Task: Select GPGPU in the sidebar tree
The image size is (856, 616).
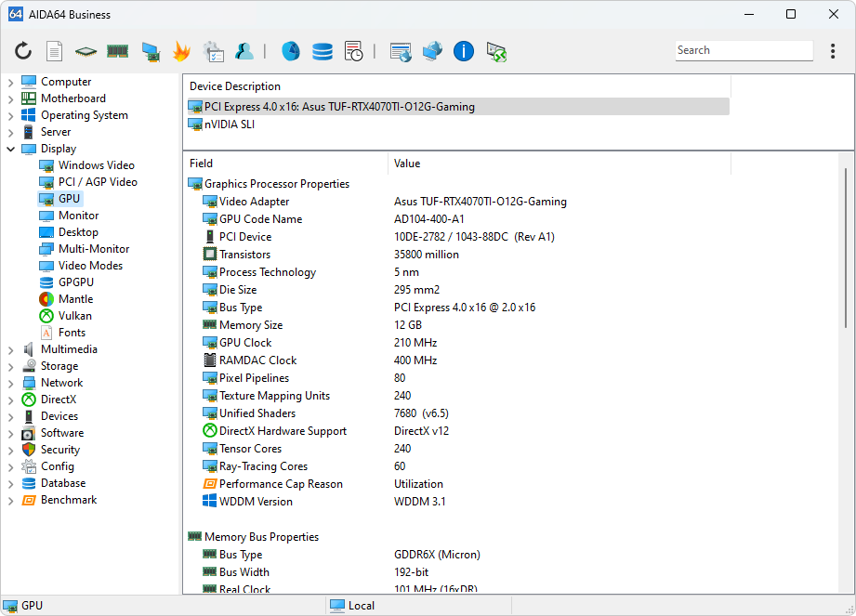Action: coord(76,282)
